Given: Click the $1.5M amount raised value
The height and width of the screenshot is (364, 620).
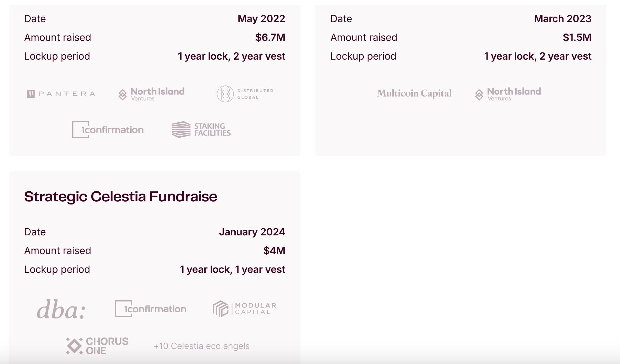Looking at the screenshot, I should point(577,37).
